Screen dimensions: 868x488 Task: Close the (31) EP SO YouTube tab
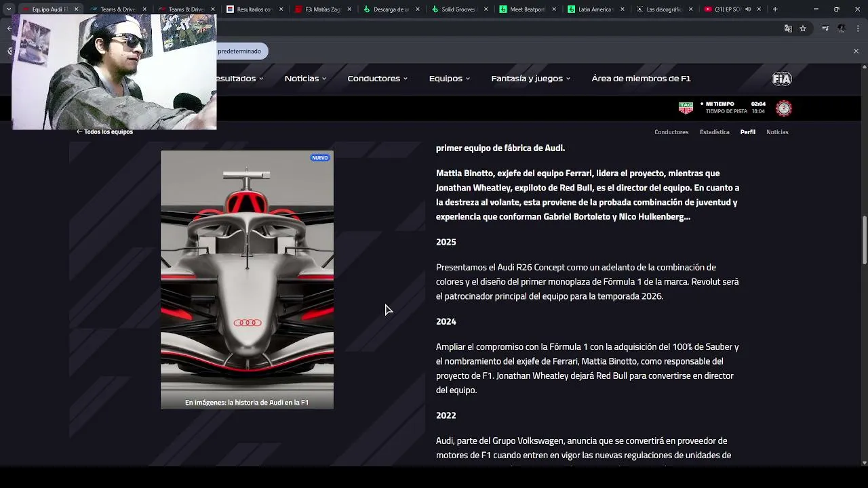click(759, 9)
